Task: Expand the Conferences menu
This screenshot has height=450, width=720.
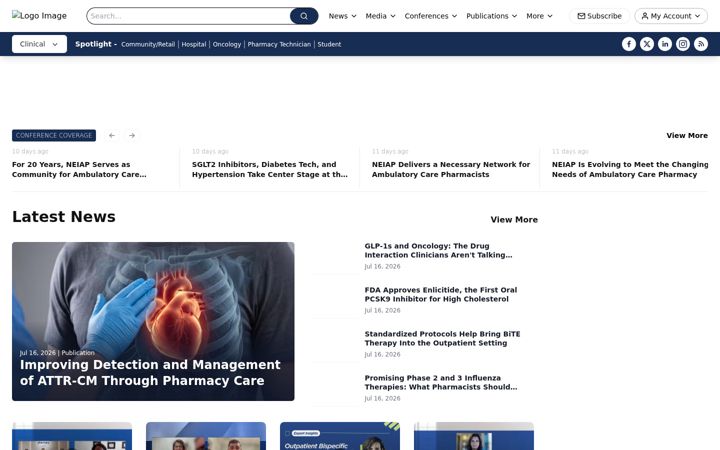Action: 431,16
